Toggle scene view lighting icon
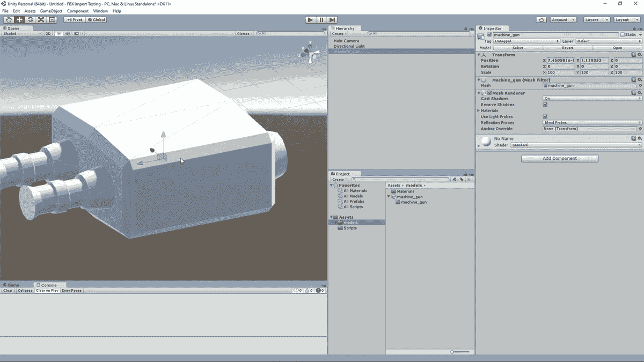The width and height of the screenshot is (644, 362). (x=58, y=33)
